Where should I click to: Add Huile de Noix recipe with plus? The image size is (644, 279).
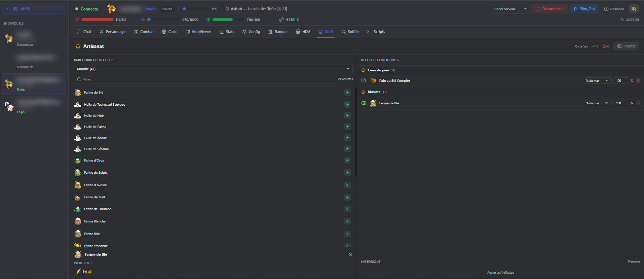(347, 116)
